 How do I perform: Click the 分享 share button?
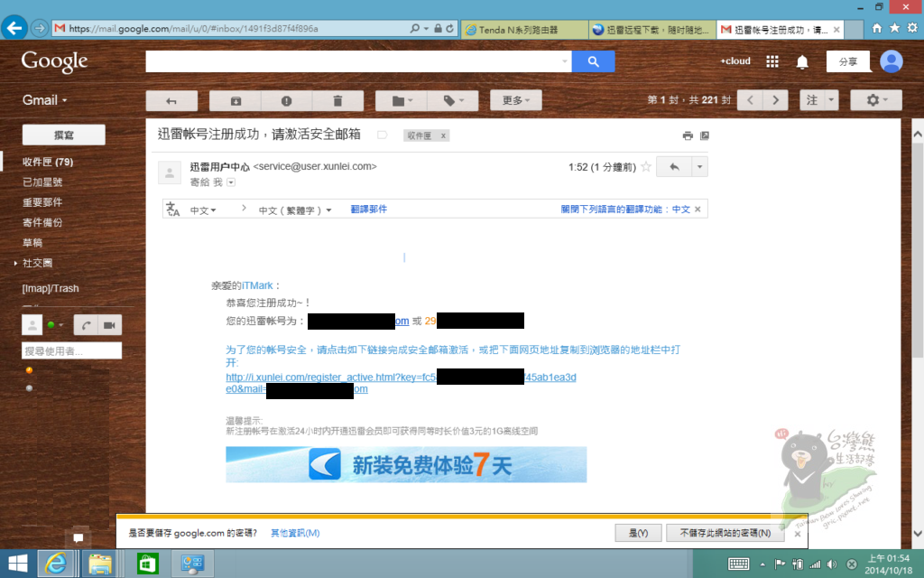pos(848,61)
